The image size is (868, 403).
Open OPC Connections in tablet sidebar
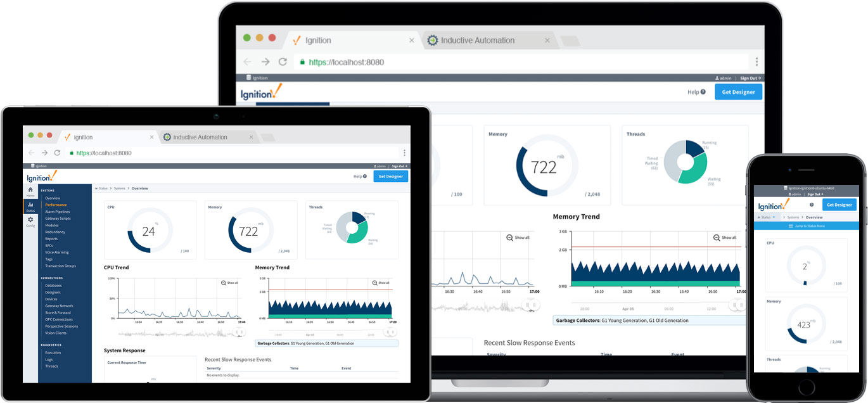(x=59, y=319)
